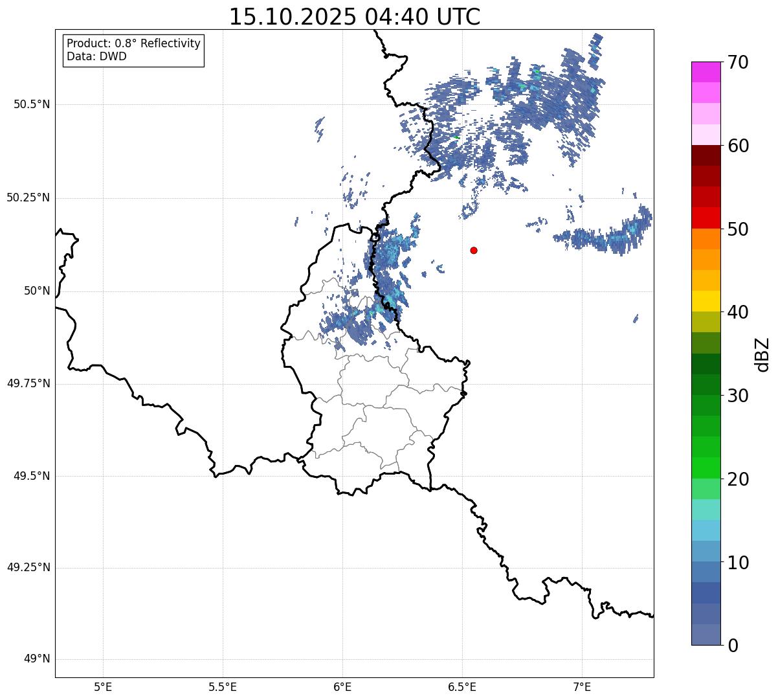Click the colorbar tick label '10'
778x700 pixels.
[x=739, y=562]
